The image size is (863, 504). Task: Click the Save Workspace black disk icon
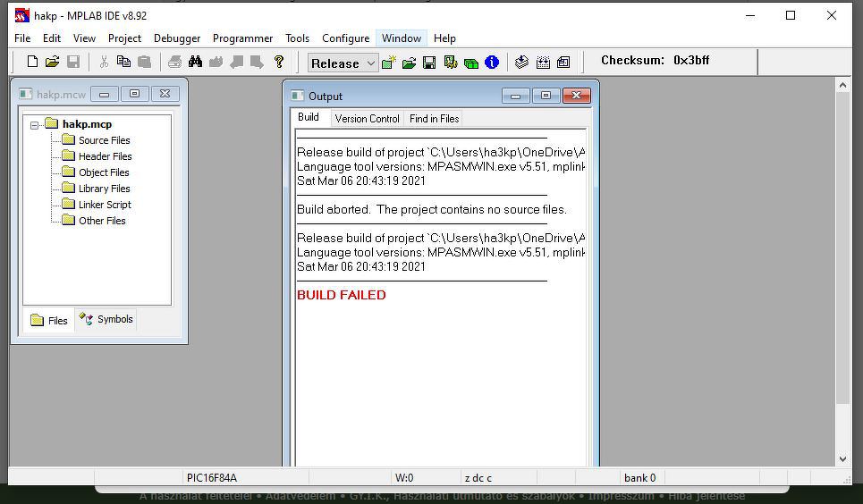coord(429,63)
